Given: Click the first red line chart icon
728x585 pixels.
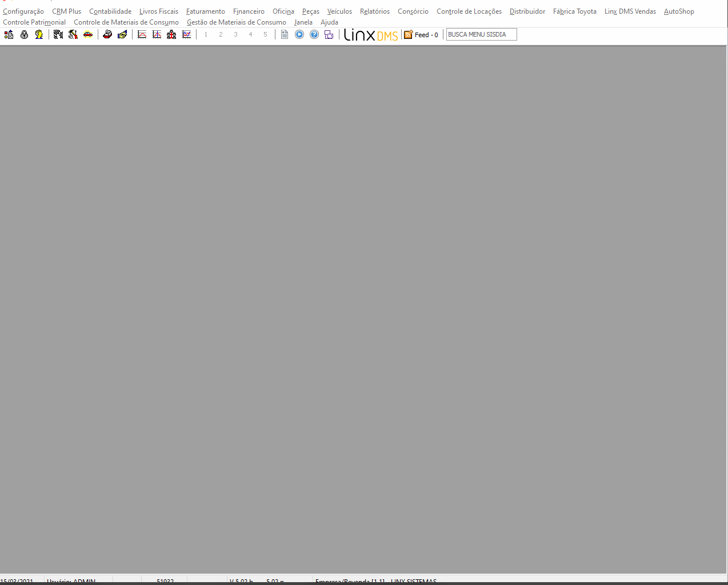Looking at the screenshot, I should 142,35.
